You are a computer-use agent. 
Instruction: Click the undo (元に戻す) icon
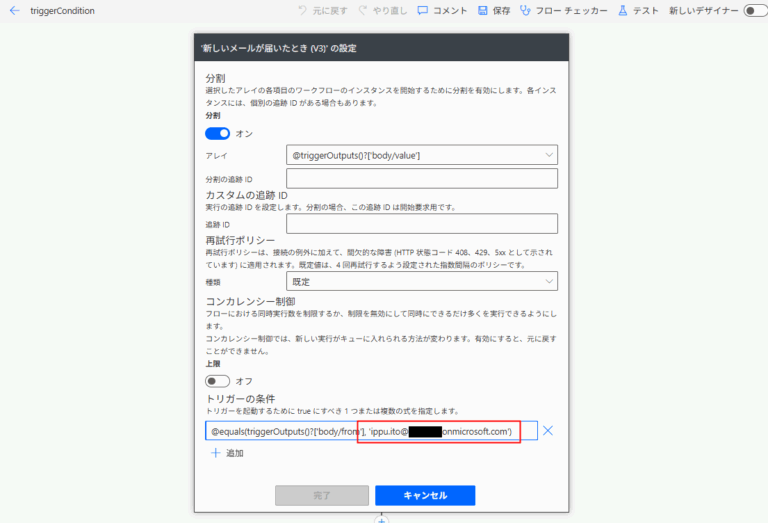pyautogui.click(x=304, y=10)
